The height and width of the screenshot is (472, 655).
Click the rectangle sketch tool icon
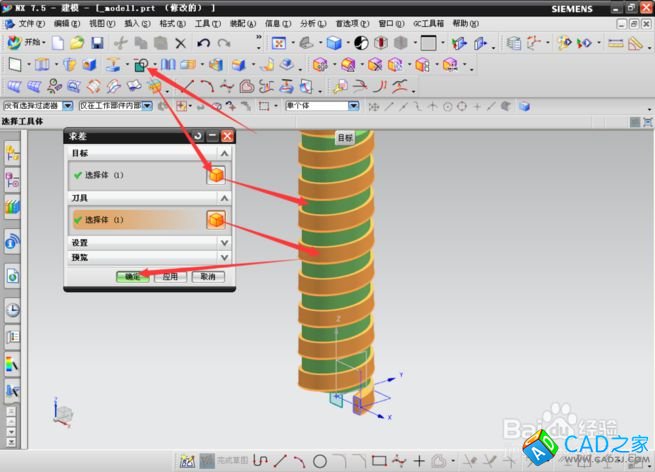pos(380,461)
